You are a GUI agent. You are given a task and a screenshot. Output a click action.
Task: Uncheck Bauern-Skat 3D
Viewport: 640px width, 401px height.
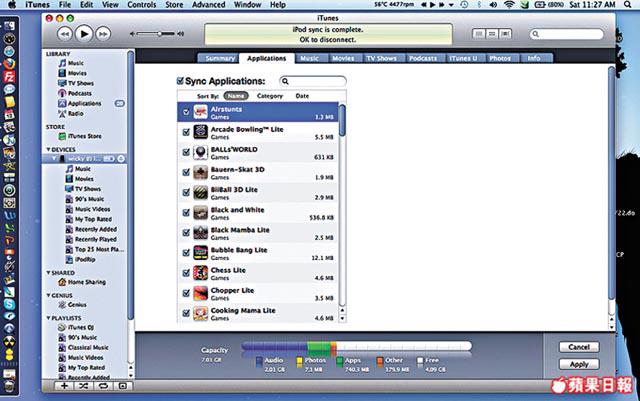coord(186,172)
